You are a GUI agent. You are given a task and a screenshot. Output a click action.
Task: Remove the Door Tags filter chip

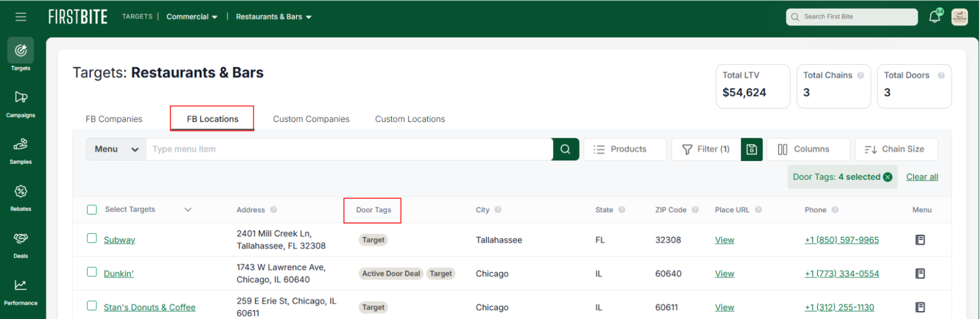888,177
